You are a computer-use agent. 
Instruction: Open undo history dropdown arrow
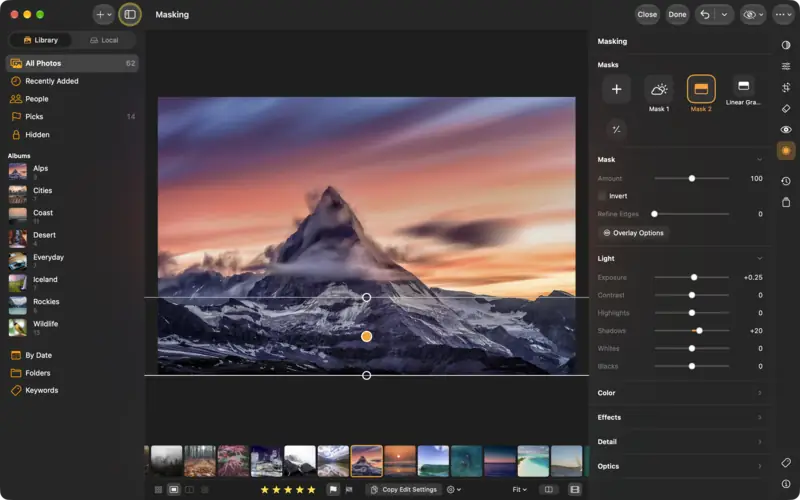[x=724, y=14]
